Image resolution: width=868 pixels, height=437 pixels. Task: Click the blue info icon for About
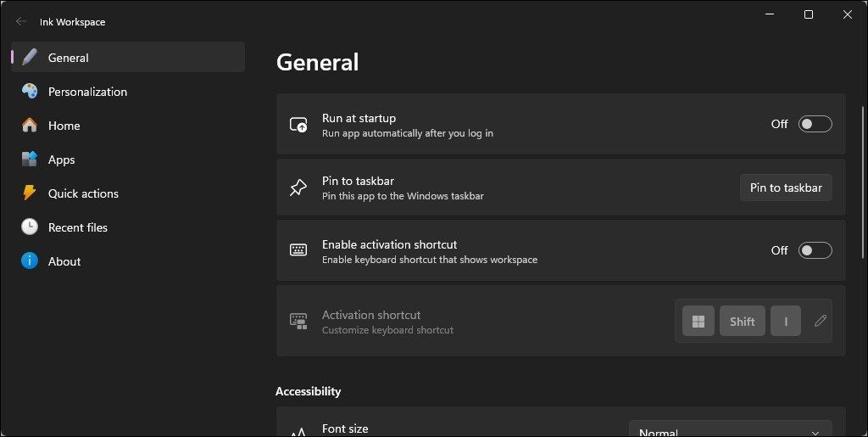tap(30, 261)
